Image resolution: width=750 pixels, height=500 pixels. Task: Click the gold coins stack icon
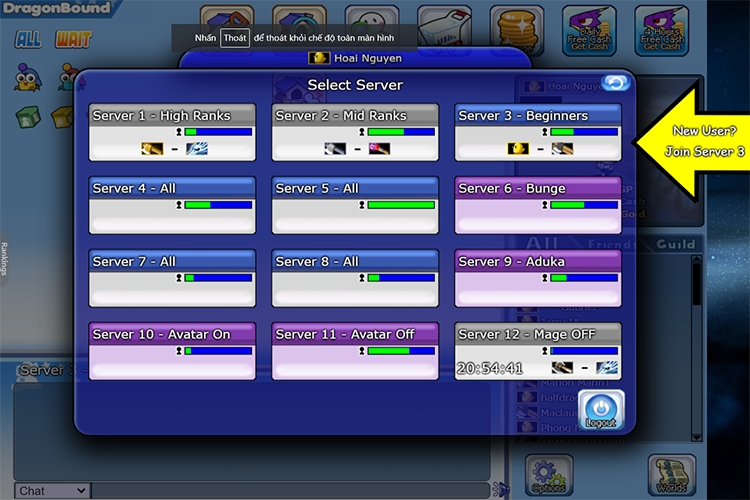click(x=517, y=30)
